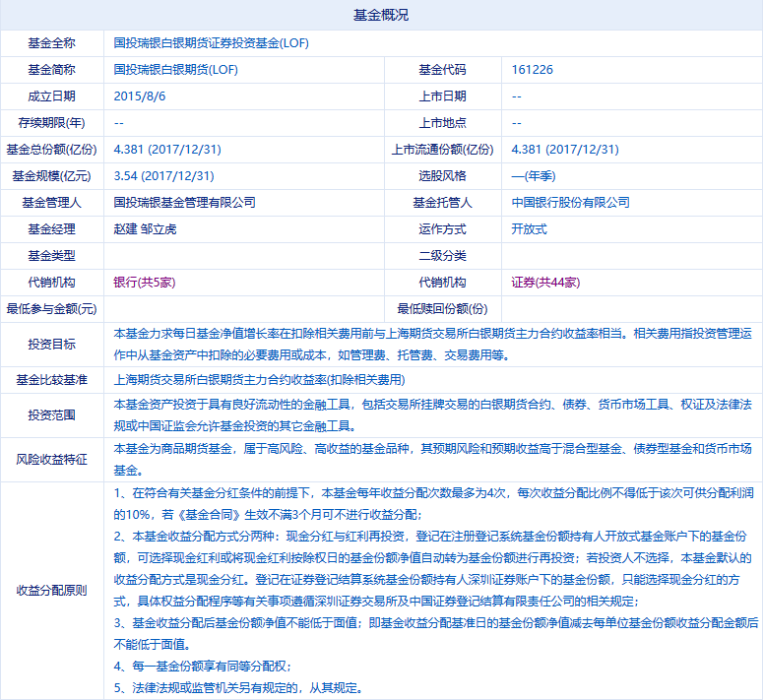Select circulating shares value next to 上市流通份额
Image resolution: width=764 pixels, height=700 pixels.
565,150
